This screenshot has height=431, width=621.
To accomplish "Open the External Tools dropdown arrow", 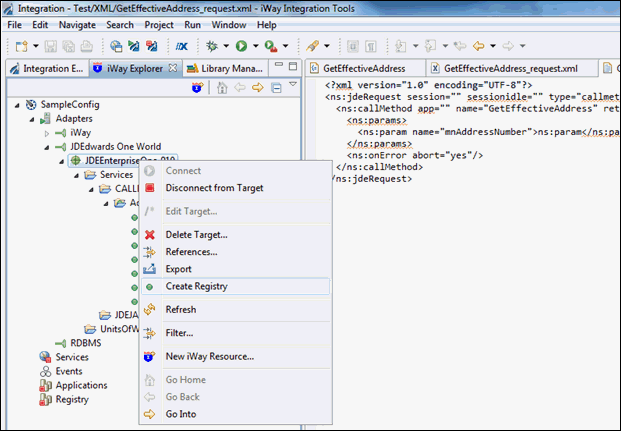I will coord(286,46).
